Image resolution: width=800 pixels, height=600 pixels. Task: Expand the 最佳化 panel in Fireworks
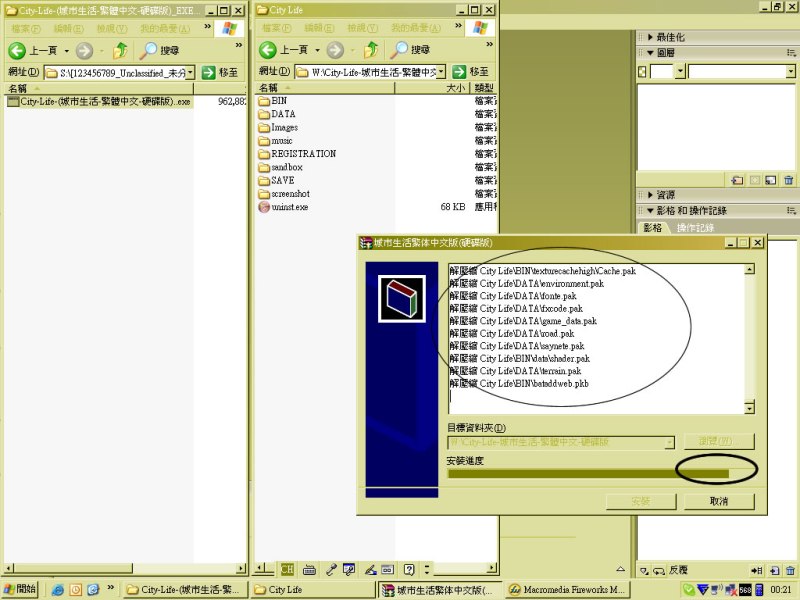650,37
